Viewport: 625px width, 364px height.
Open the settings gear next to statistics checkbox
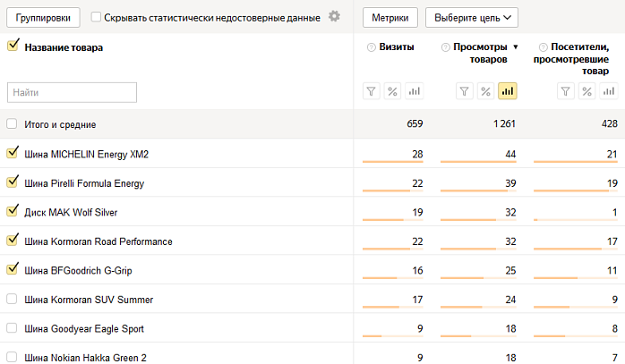point(334,16)
